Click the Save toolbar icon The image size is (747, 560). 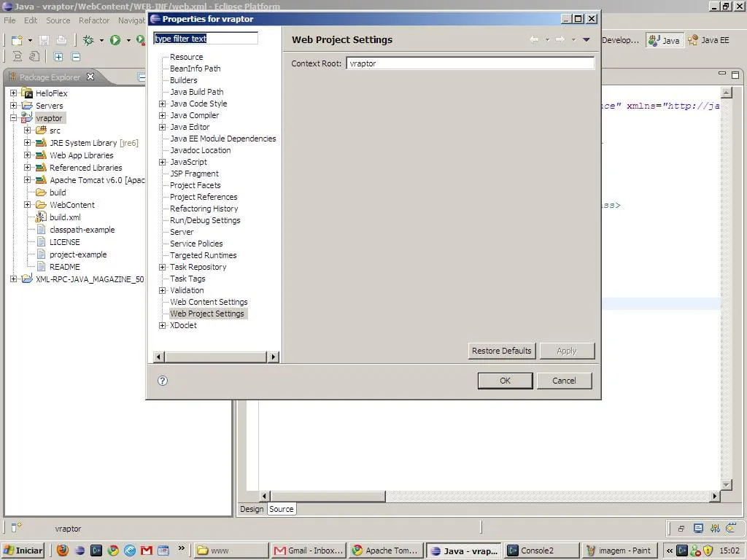pos(44,41)
